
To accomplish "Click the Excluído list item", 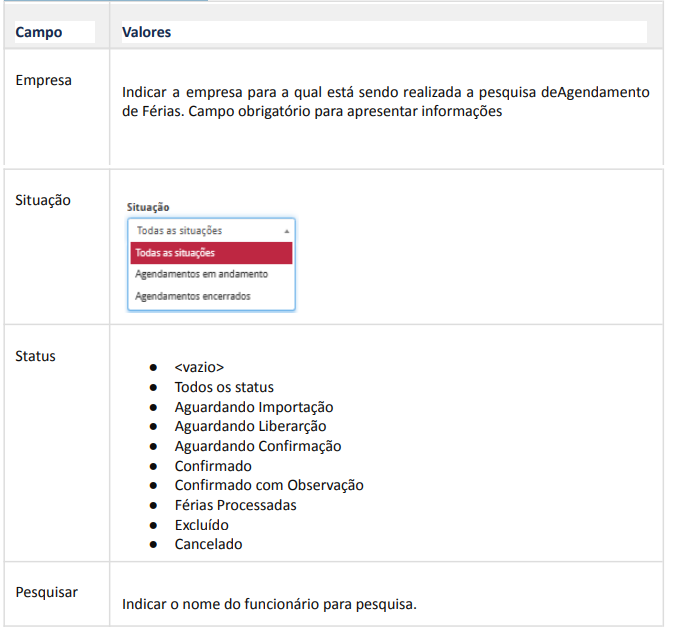I will [x=202, y=525].
